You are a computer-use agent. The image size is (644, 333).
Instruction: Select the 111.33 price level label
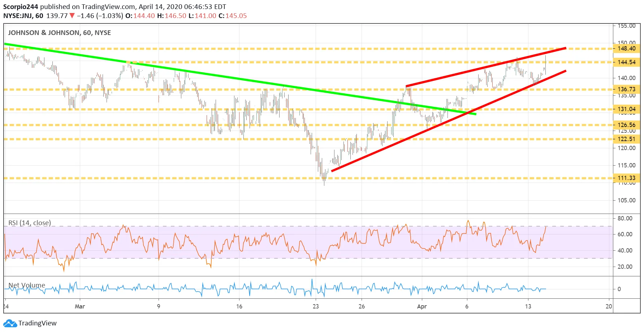point(627,178)
